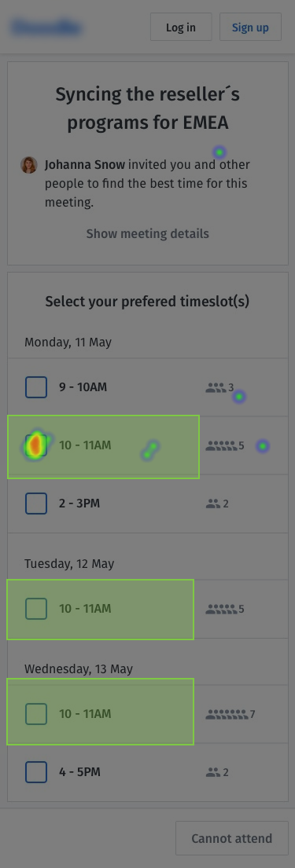
Task: Check the Wednesday 4 - 5PM checkbox
Action: click(36, 771)
